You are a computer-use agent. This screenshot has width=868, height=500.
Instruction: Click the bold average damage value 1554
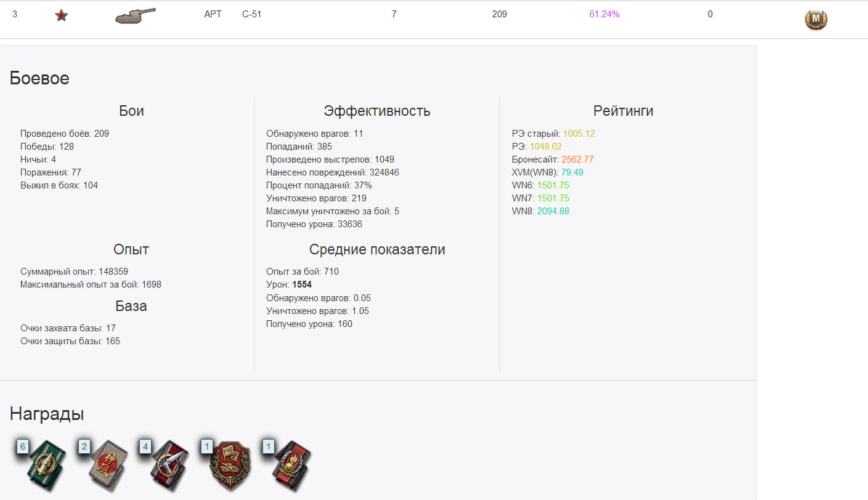[302, 284]
